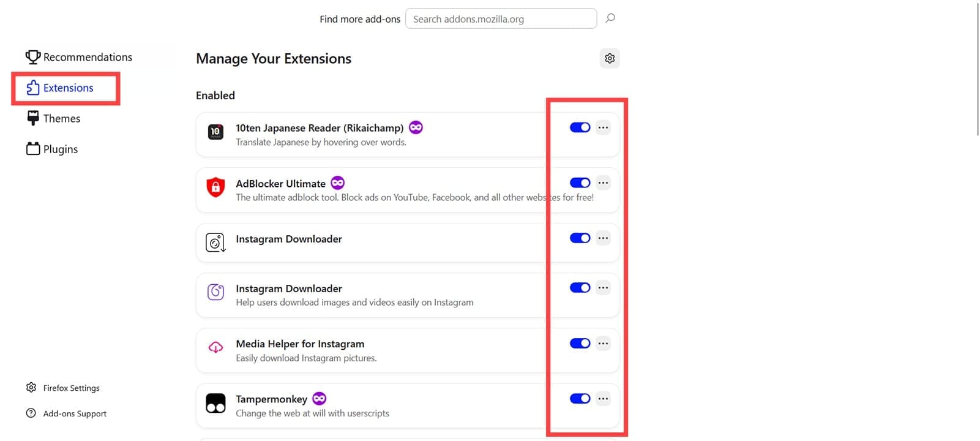Click the AdBlocker Ultimate shield icon
The width and height of the screenshot is (980, 441).
pos(215,187)
